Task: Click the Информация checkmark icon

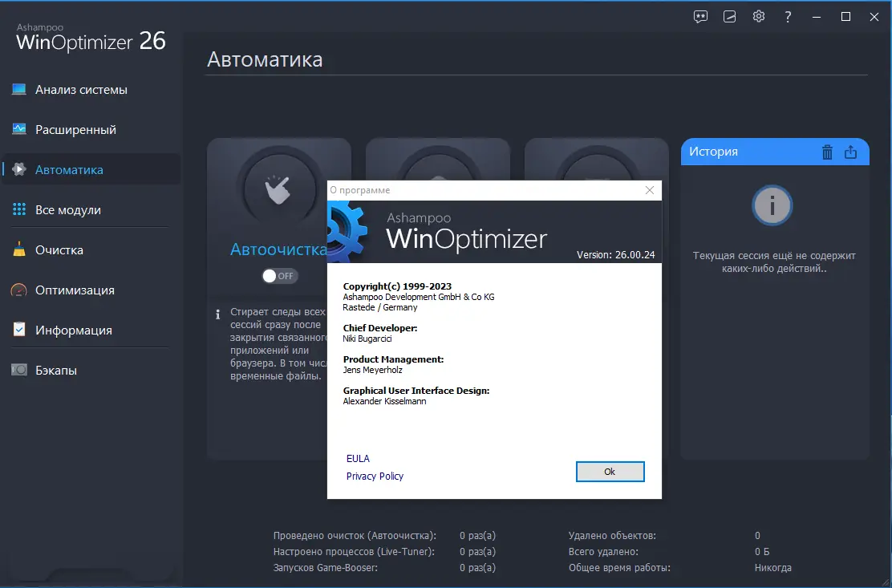Action: pyautogui.click(x=18, y=329)
